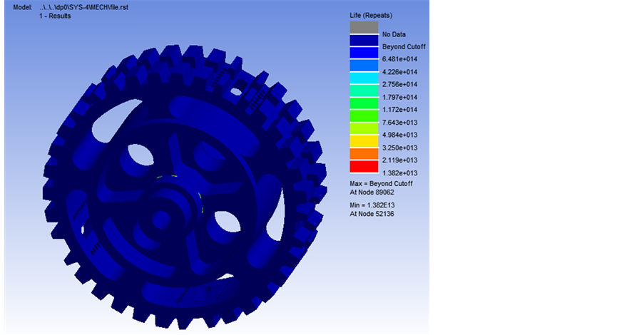Viewport: 644px width, 335px height.
Task: Click the 3.250e+013 legend value
Action: [399, 147]
